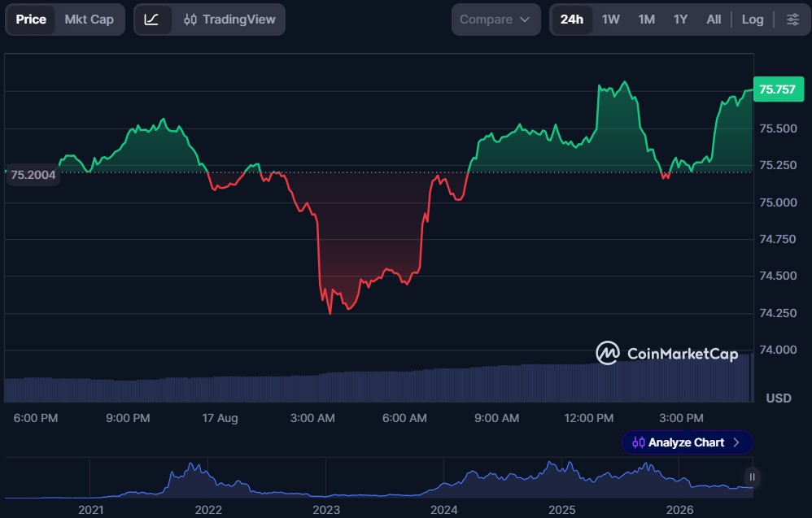Viewport: 812px width, 518px height.
Task: Click the 75.500 y-axis label
Action: tap(778, 128)
